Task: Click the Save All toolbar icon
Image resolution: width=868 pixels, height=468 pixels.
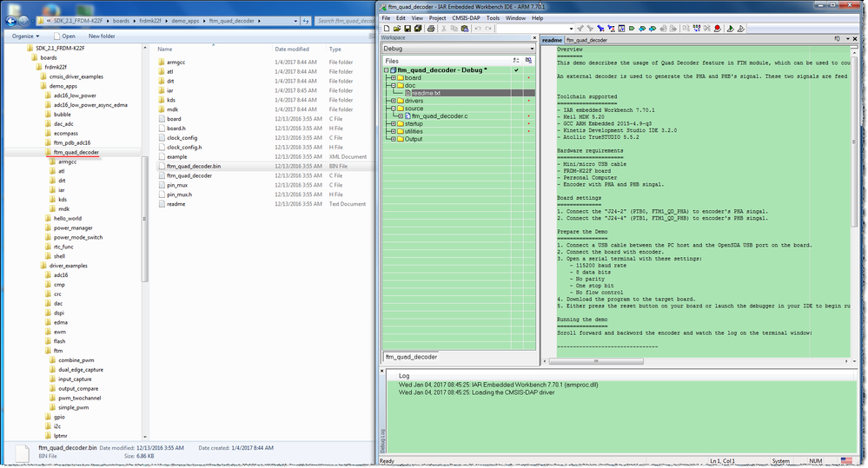Action: (418, 28)
